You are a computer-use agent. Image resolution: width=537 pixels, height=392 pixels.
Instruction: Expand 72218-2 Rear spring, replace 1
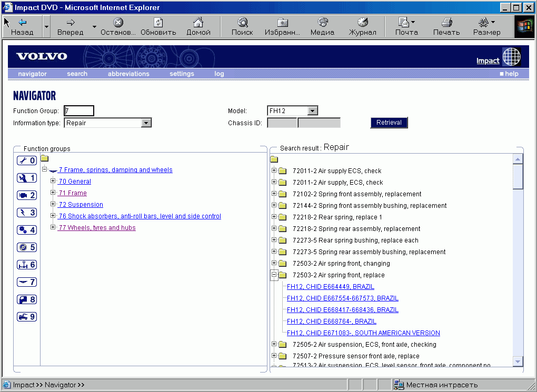[274, 217]
